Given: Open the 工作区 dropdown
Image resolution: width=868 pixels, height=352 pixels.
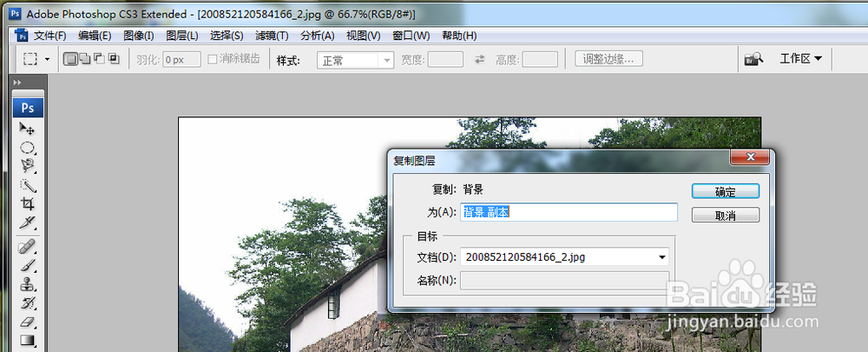Looking at the screenshot, I should click(x=800, y=59).
